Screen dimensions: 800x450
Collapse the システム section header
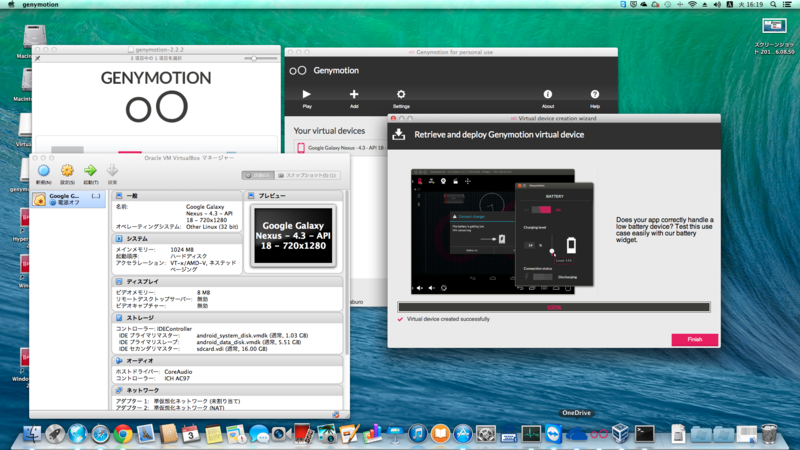(177, 238)
